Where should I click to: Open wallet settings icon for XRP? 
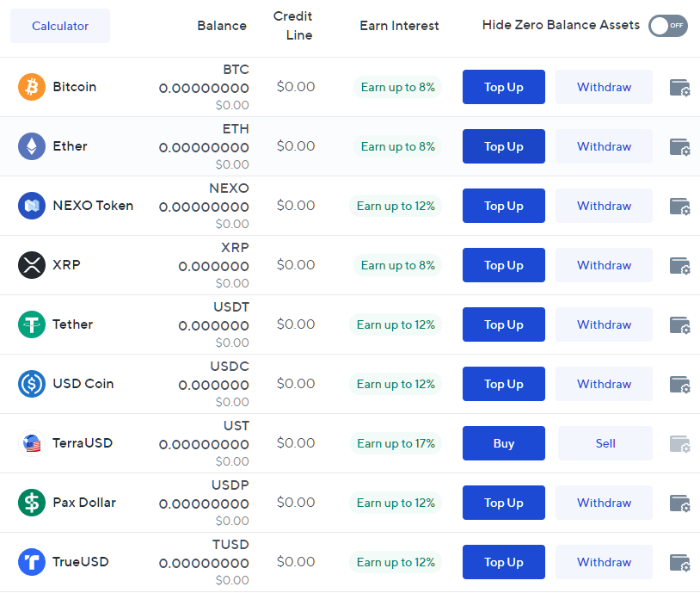tap(680, 266)
